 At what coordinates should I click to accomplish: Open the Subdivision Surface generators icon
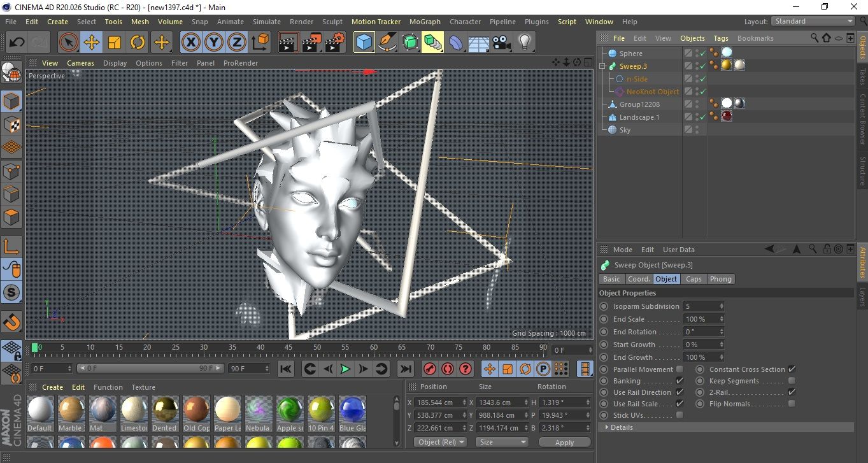(410, 43)
